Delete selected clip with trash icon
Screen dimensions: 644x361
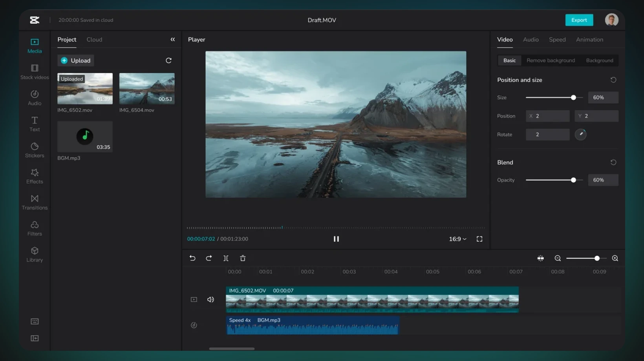point(243,258)
